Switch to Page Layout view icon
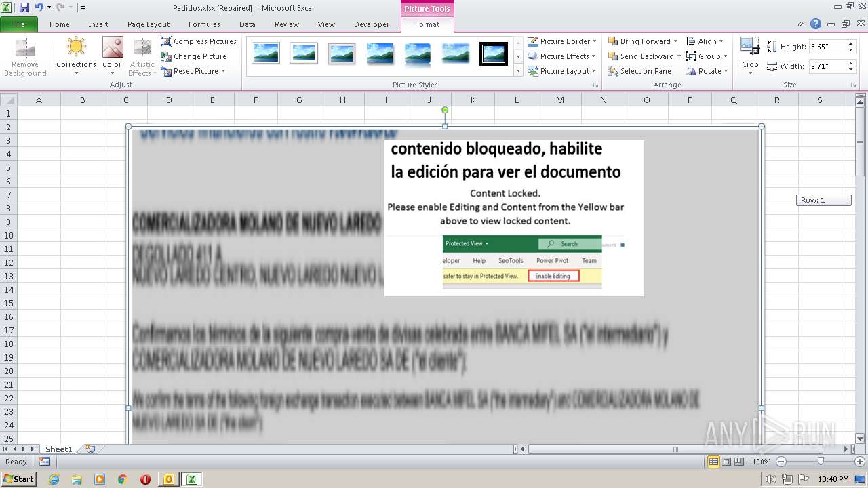This screenshot has width=868, height=488. [726, 462]
